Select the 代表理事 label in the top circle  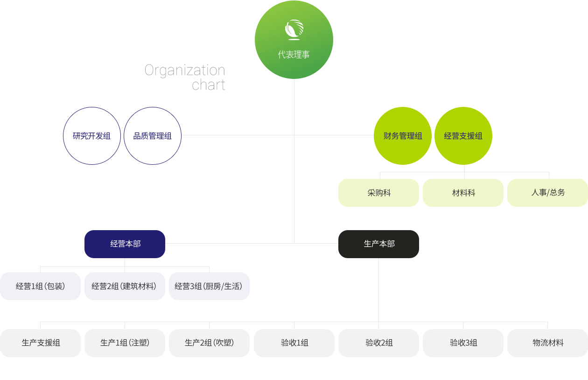tap(294, 55)
